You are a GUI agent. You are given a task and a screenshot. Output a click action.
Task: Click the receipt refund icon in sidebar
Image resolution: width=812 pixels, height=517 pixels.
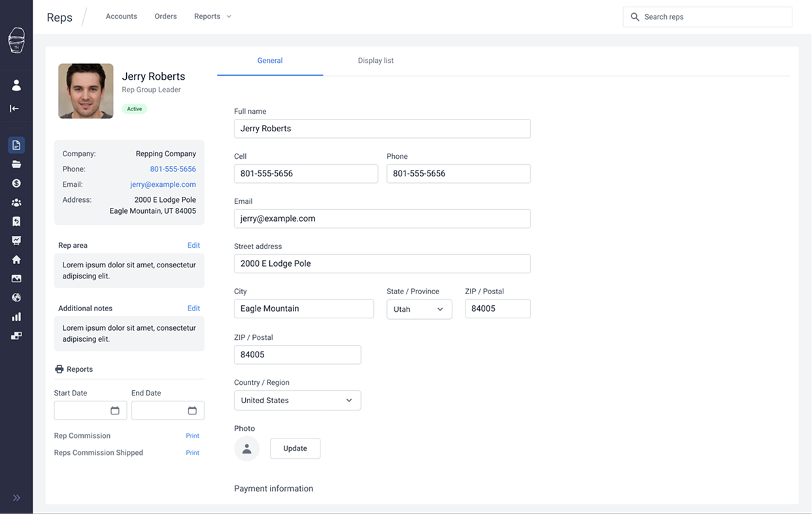click(x=16, y=222)
